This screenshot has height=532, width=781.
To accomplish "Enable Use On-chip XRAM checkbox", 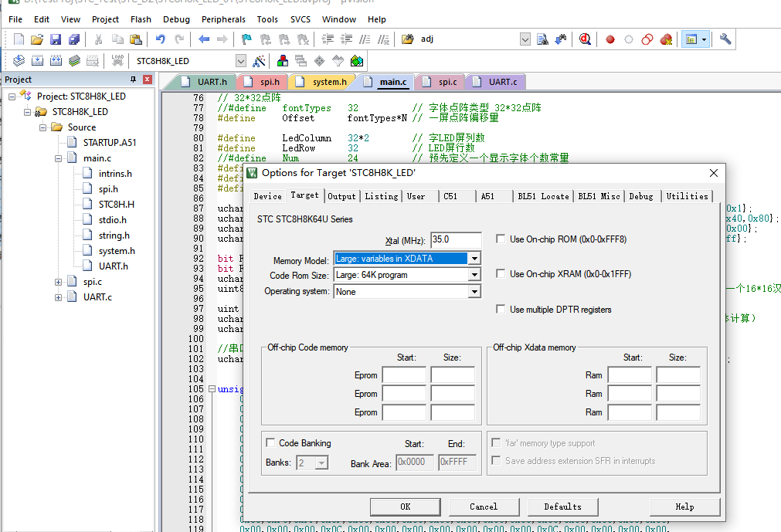I will click(x=501, y=273).
